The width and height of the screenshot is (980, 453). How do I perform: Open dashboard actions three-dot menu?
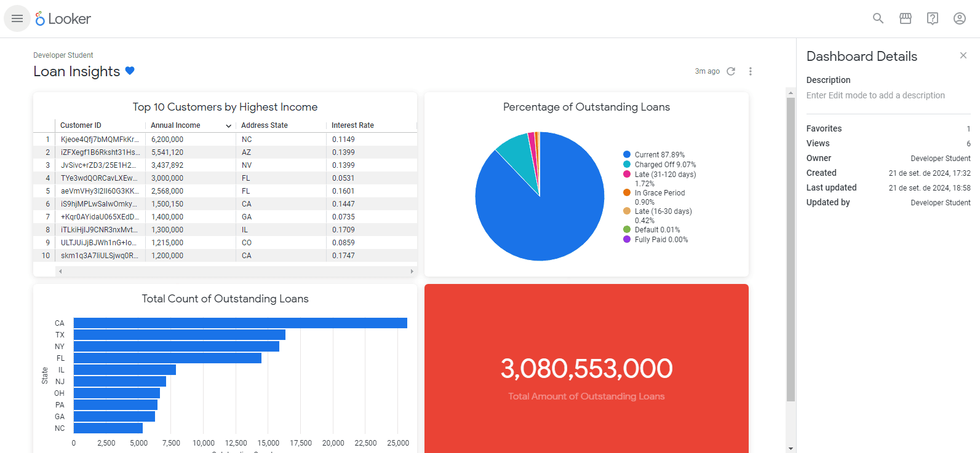(750, 71)
